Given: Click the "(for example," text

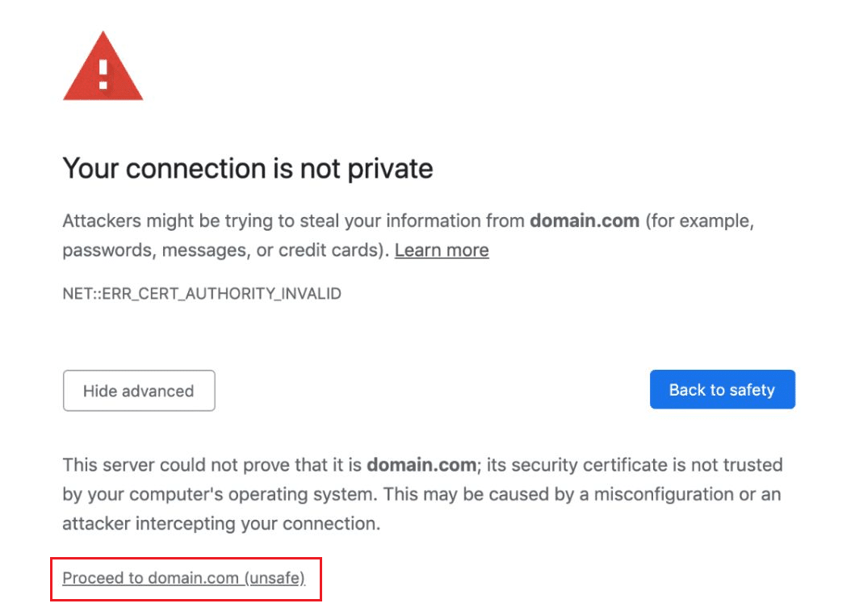Looking at the screenshot, I should point(699,220).
